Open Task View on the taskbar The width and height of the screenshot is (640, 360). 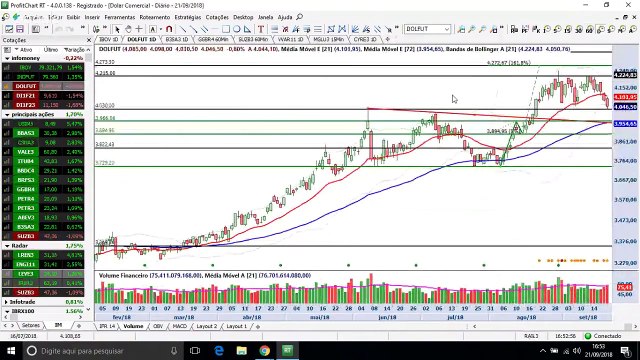tap(195, 351)
